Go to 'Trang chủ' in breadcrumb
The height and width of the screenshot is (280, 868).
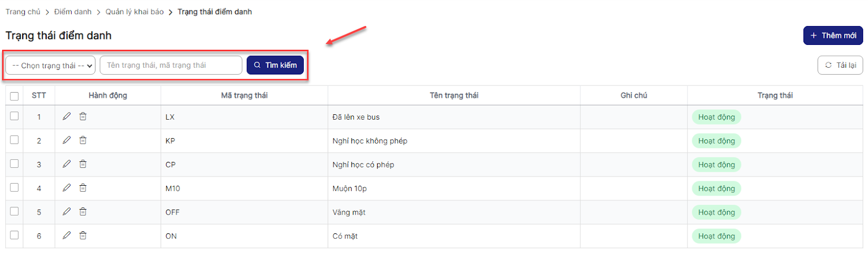(23, 12)
